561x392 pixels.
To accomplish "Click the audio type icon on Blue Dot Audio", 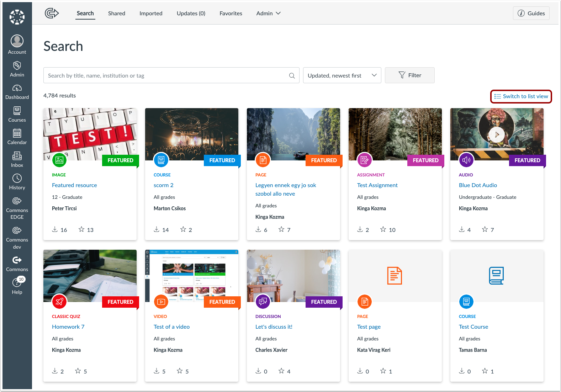I will [466, 160].
